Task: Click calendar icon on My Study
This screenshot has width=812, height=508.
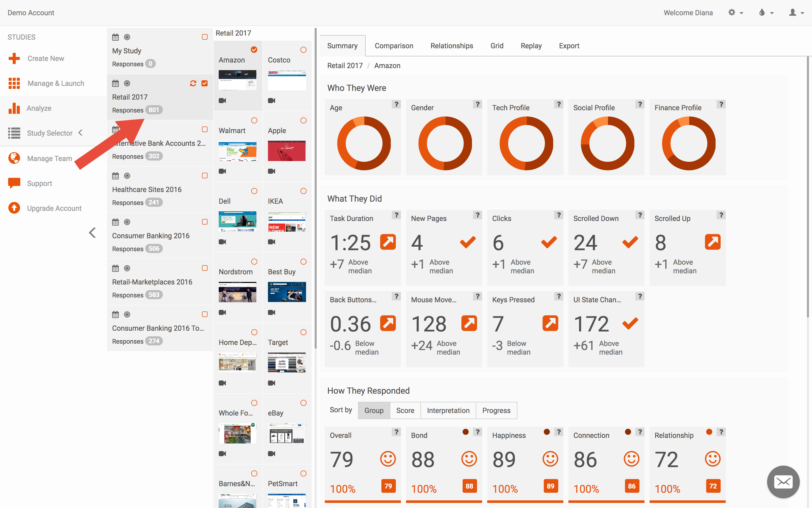Action: click(x=115, y=37)
